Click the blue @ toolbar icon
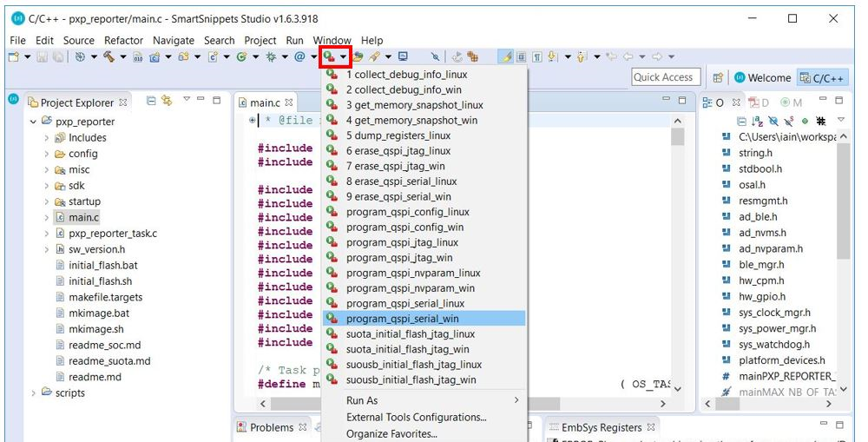This screenshot has height=442, width=868. point(299,56)
